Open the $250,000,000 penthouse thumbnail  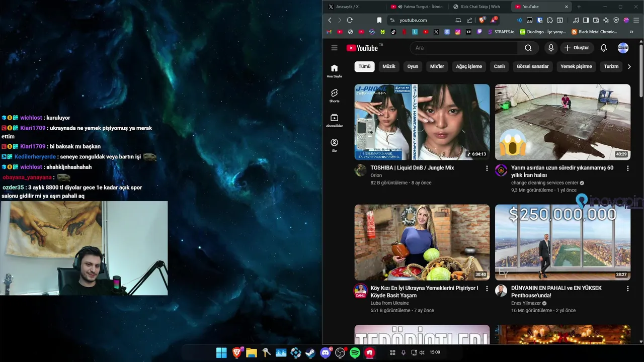[562, 242]
